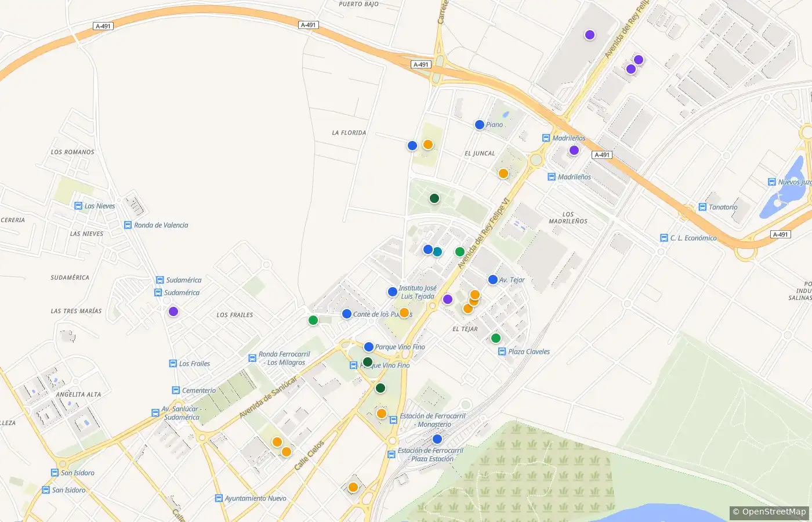812x522 pixels.
Task: Click the Nuevos Juz bus stop icon
Action: point(772,182)
